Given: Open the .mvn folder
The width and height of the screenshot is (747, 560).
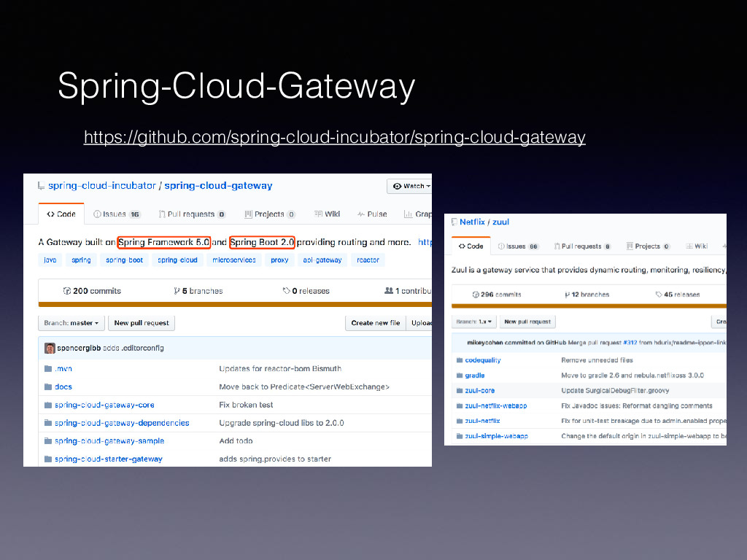Looking at the screenshot, I should point(63,368).
